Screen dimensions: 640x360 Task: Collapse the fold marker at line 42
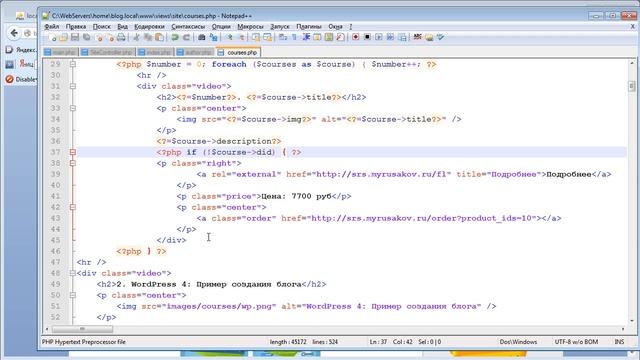tap(73, 207)
